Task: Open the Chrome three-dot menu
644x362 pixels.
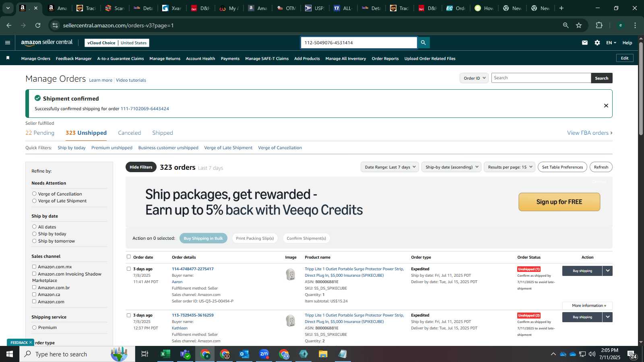Action: point(635,25)
